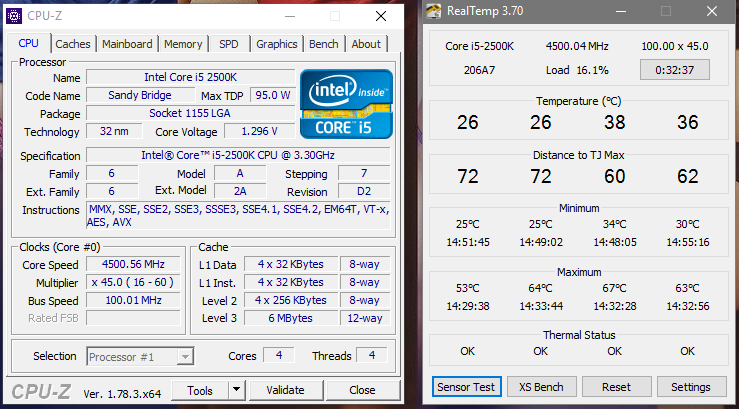
Task: Start the RealTemp Sensor Test
Action: [x=466, y=387]
